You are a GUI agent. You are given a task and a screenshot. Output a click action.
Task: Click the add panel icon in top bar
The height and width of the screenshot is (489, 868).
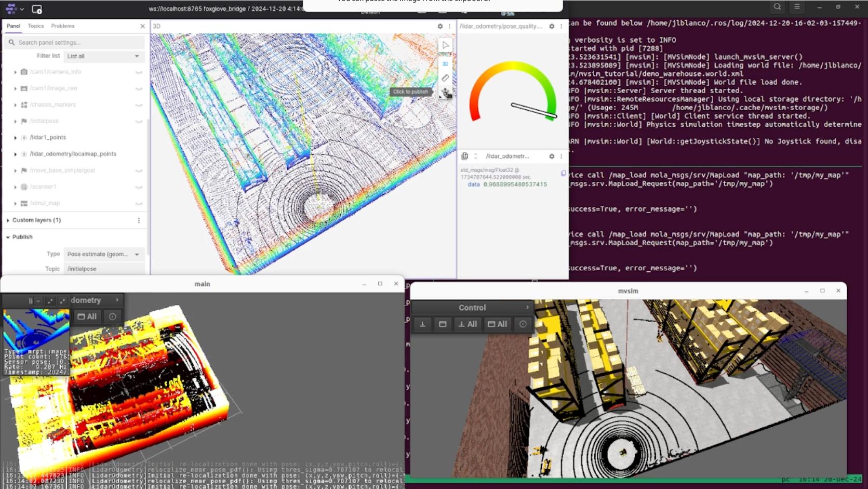37,9
